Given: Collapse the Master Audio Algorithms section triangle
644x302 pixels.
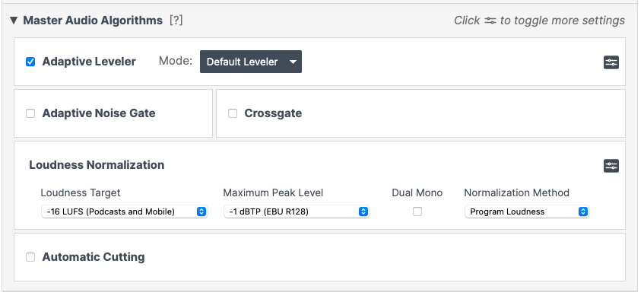Looking at the screenshot, I should tap(14, 20).
